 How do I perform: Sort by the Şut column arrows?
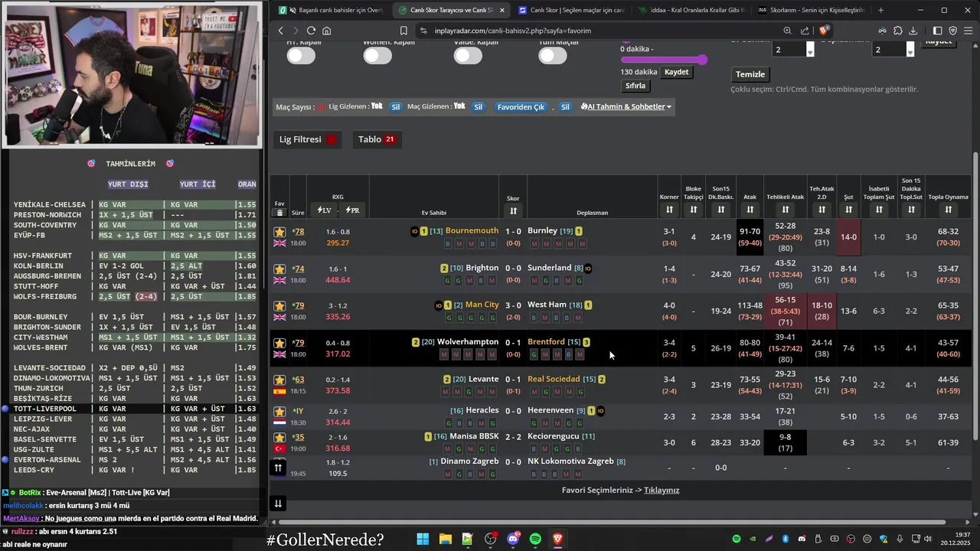click(x=848, y=210)
